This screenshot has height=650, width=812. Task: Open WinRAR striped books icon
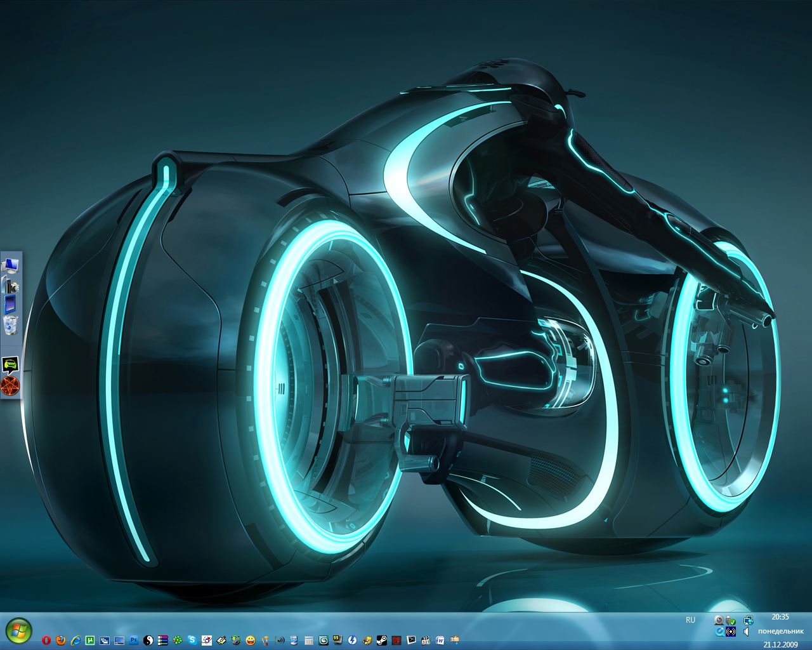pyautogui.click(x=163, y=640)
